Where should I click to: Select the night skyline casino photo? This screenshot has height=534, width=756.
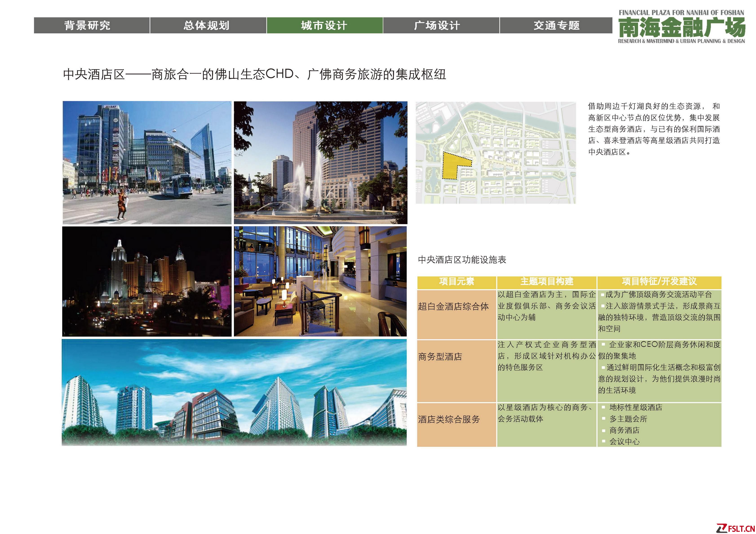[x=147, y=281]
